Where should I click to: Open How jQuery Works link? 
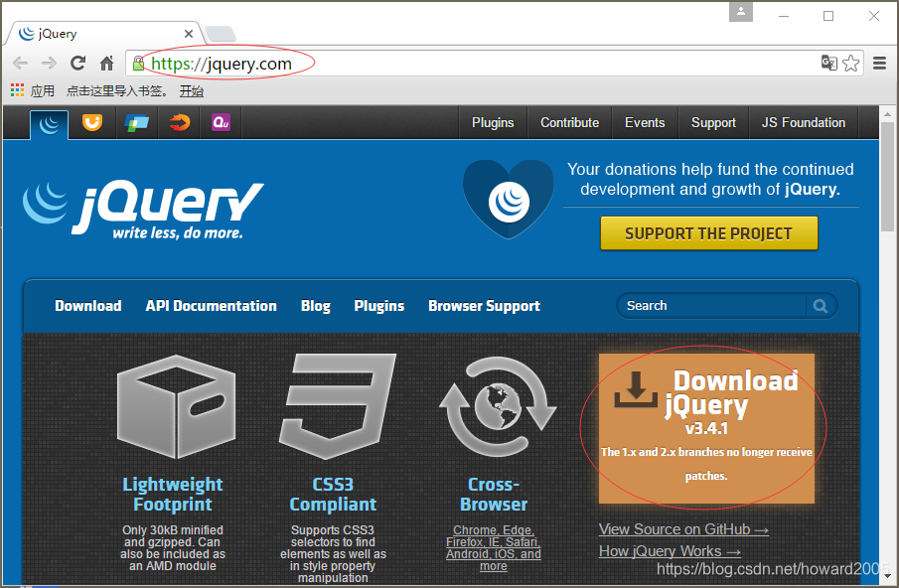(670, 551)
